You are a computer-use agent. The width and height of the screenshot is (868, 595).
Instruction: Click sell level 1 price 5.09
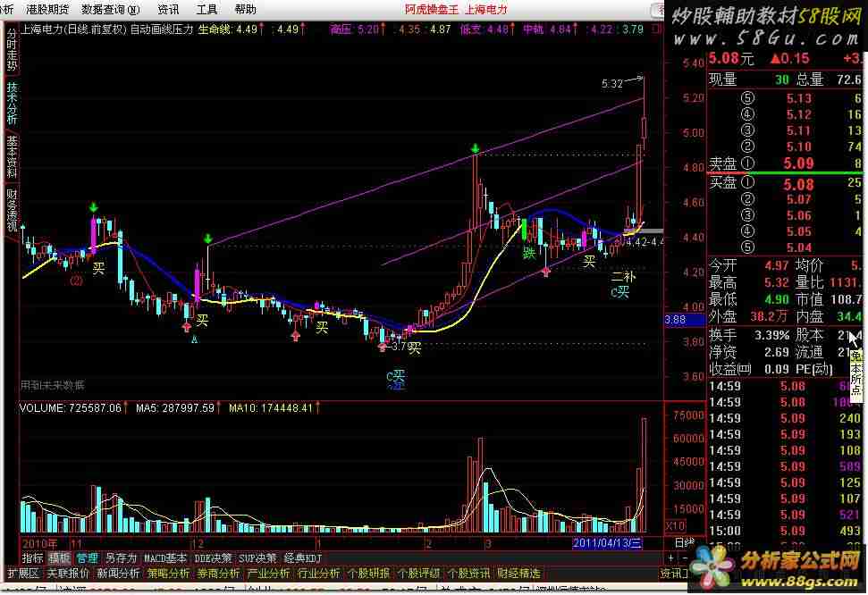[799, 163]
